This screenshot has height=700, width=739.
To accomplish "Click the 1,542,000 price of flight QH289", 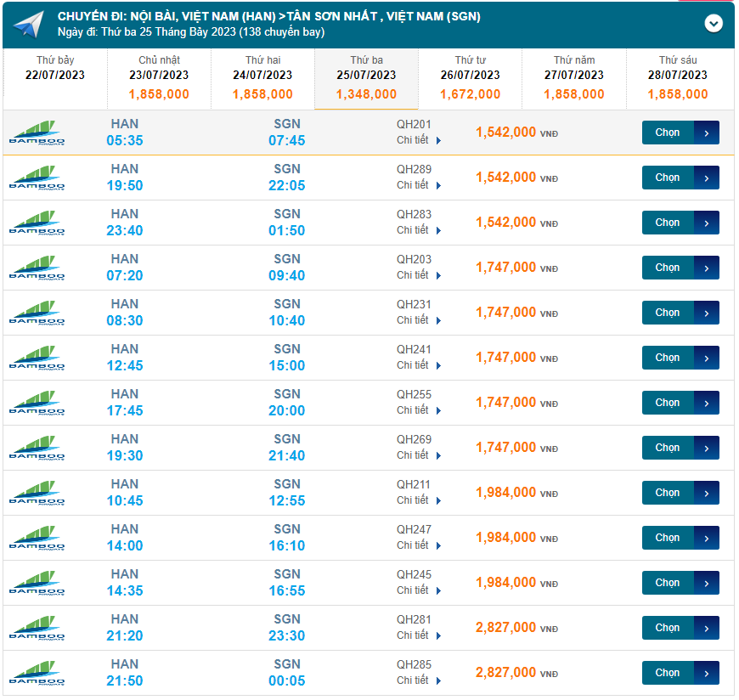I will click(506, 178).
